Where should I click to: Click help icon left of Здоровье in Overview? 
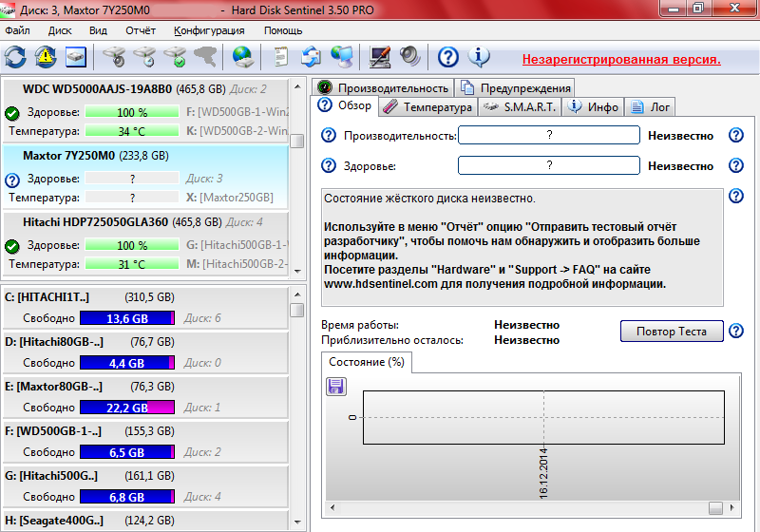point(329,165)
